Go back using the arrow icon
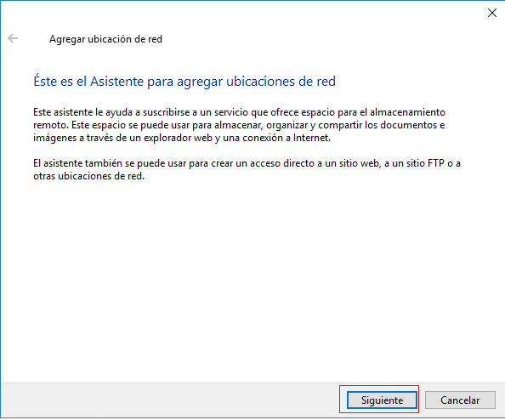This screenshot has width=505, height=420. click(13, 38)
